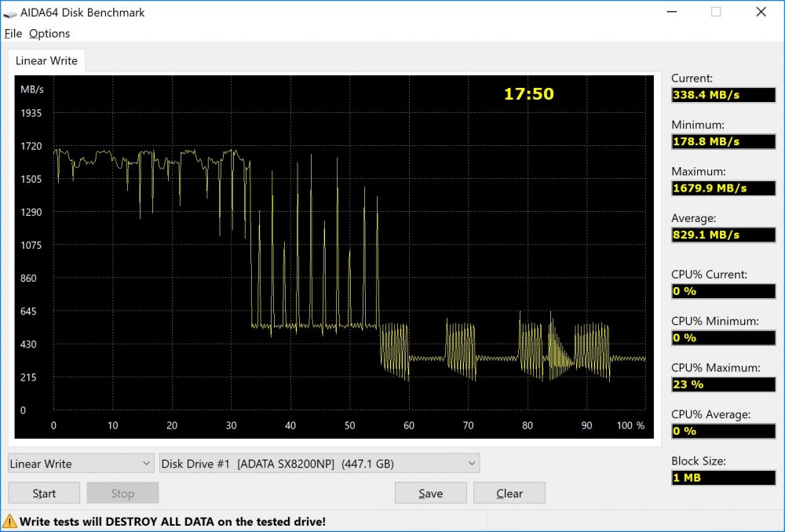Close the AIDA64 Disk Benchmark window
Viewport: 785px width, 532px height.
click(761, 12)
